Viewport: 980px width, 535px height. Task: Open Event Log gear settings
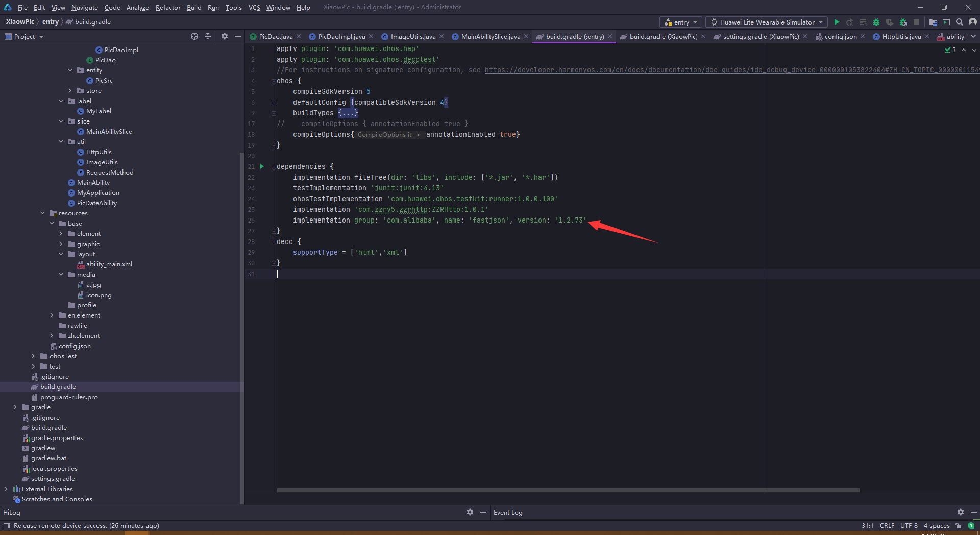click(961, 512)
